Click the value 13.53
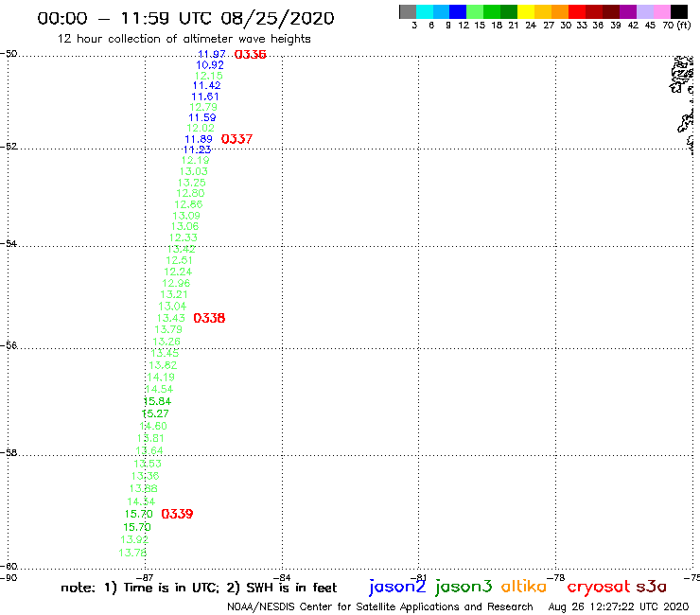This screenshot has width=700, height=615. pos(148,464)
